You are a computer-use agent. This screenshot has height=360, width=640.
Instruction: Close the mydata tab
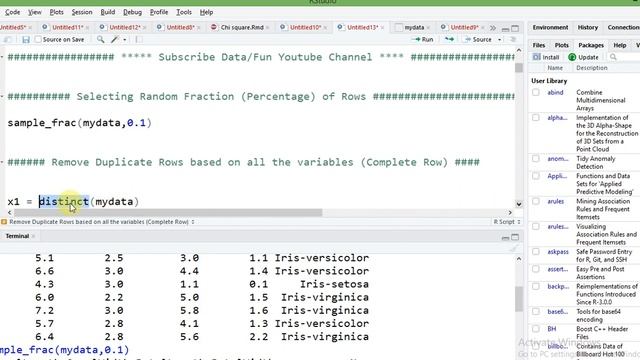click(428, 28)
